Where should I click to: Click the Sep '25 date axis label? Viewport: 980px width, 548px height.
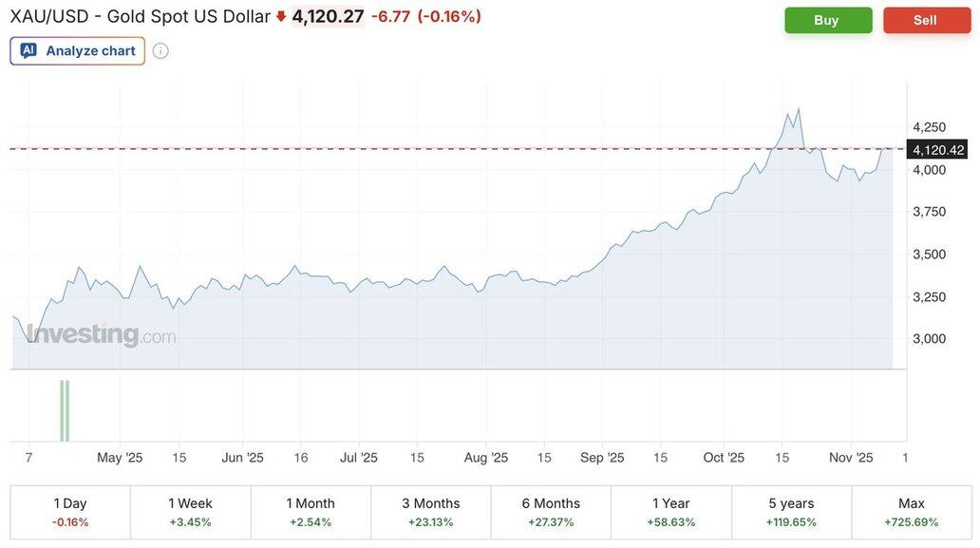(602, 458)
